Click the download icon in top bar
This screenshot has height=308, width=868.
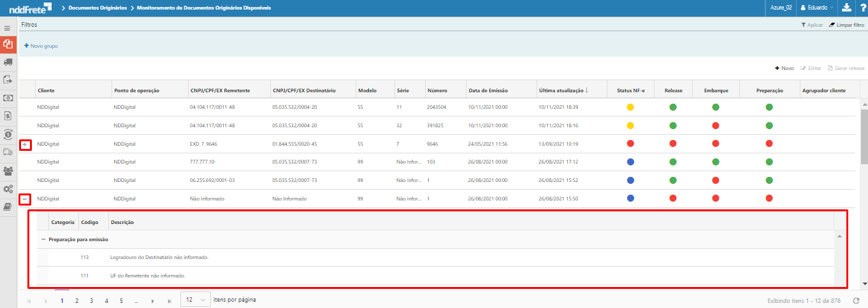(846, 8)
